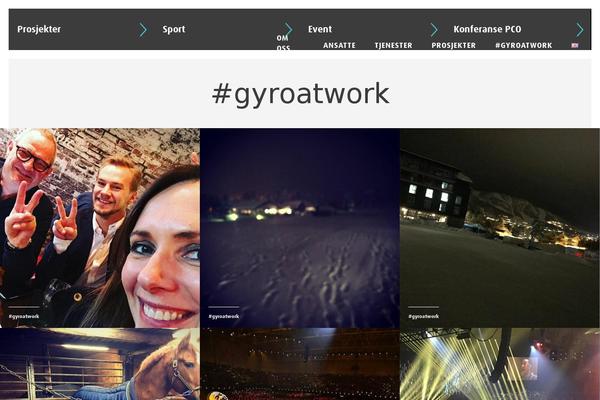This screenshot has width=600, height=400.
Task: Click the large #gyroatwork page heading
Action: tap(300, 94)
